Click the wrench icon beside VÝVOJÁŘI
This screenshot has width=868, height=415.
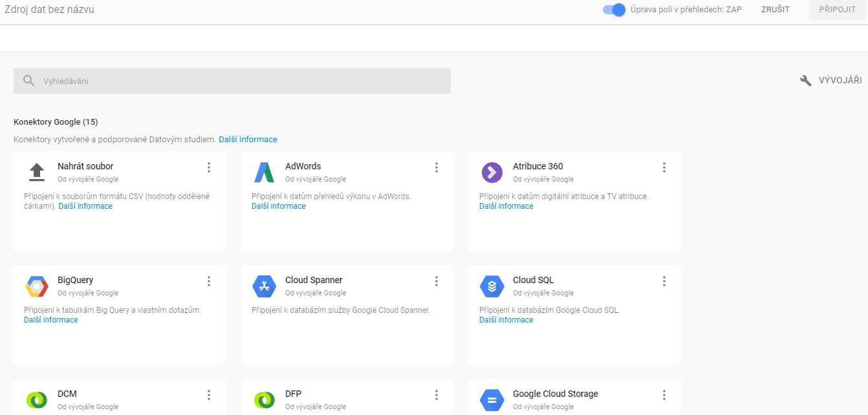(x=806, y=81)
